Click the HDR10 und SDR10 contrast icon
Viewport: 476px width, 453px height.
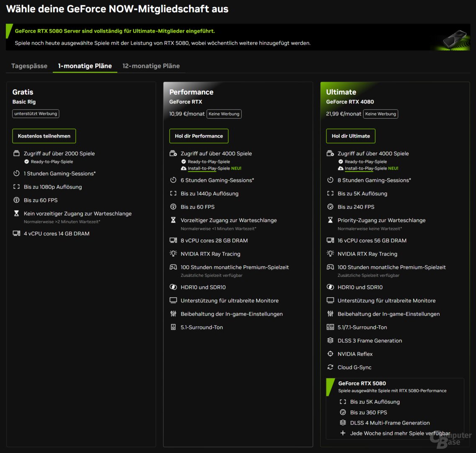click(x=330, y=287)
